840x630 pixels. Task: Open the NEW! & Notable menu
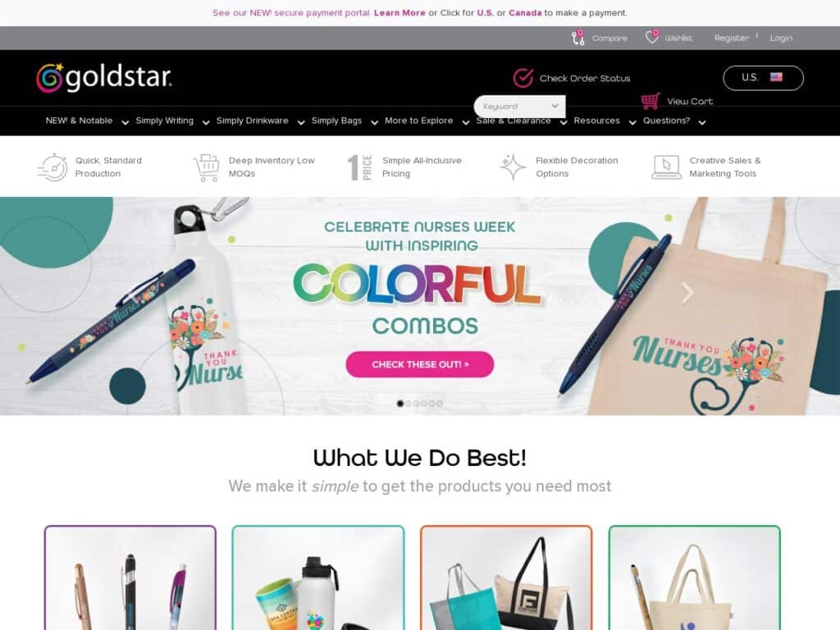click(79, 121)
